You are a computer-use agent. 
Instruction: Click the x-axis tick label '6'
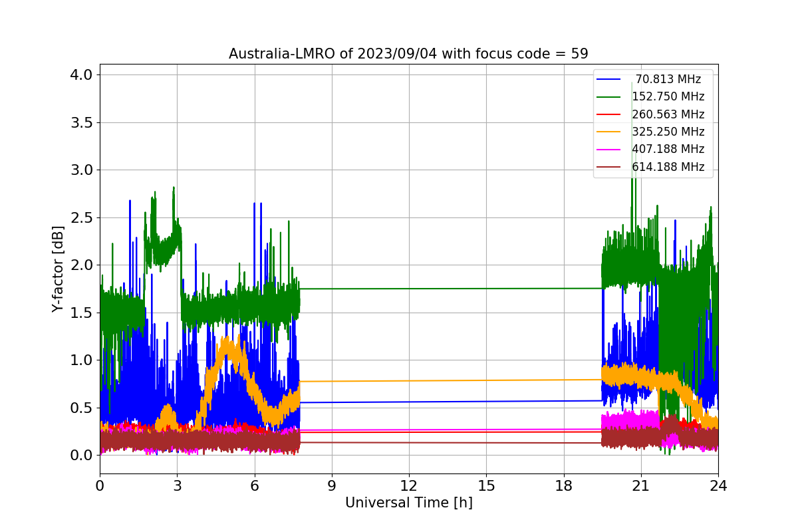[254, 485]
